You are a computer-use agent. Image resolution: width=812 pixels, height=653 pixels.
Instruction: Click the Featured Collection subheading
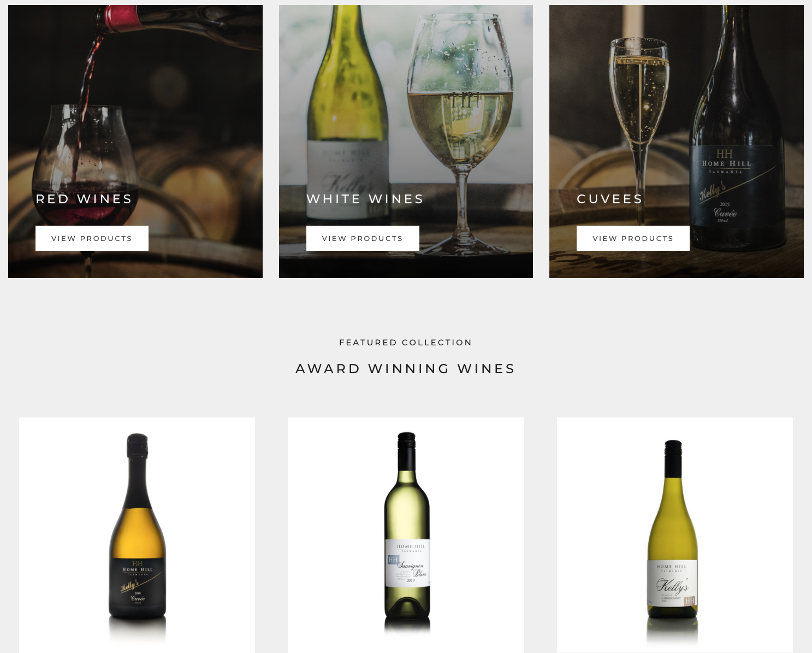406,343
